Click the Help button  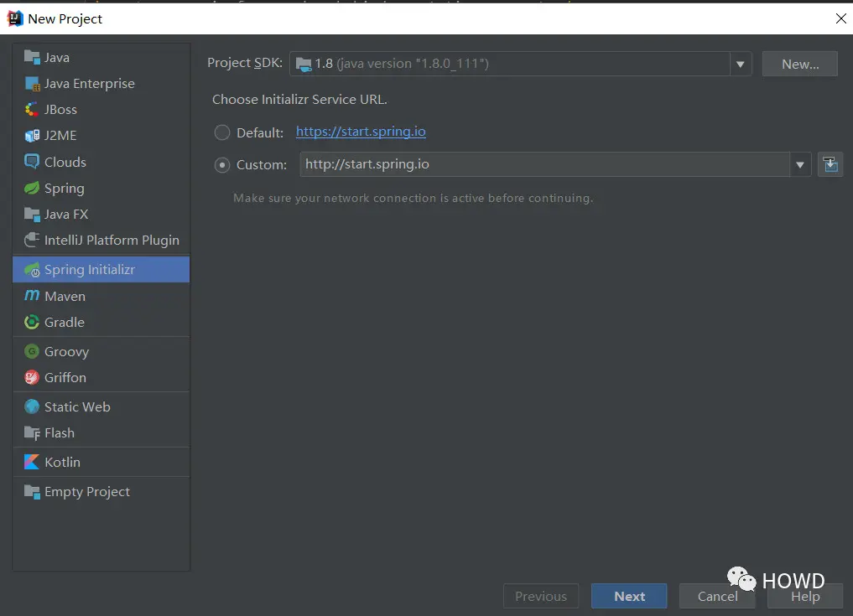(x=805, y=596)
